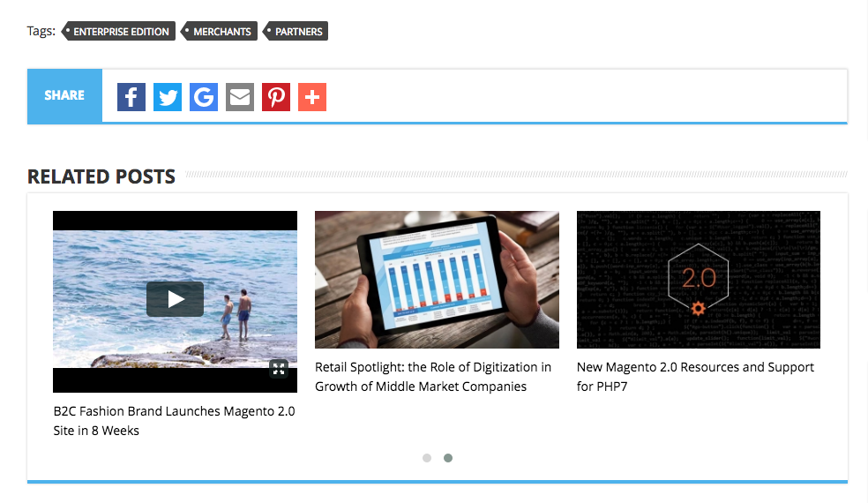Open the Magento 2.0 code thumbnail
The image size is (868, 503).
tap(698, 279)
